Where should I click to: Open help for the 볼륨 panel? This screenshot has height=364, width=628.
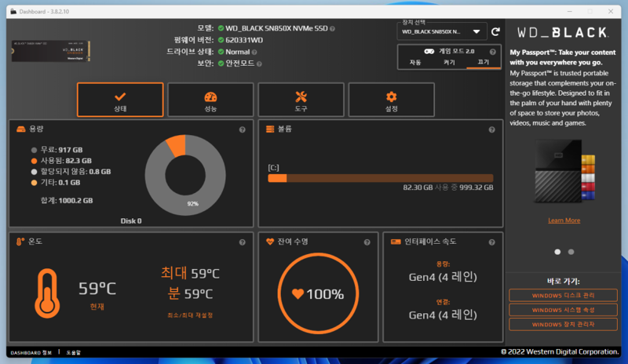tap(492, 129)
